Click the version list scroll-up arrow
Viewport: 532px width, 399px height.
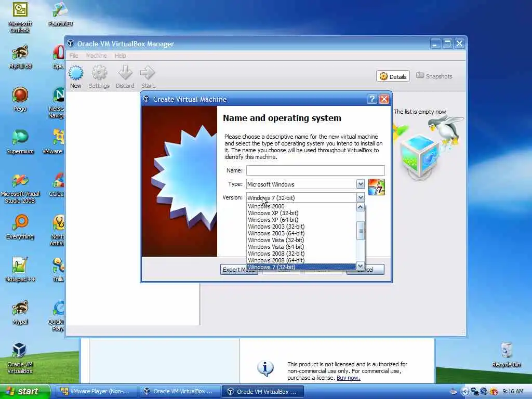pos(361,207)
